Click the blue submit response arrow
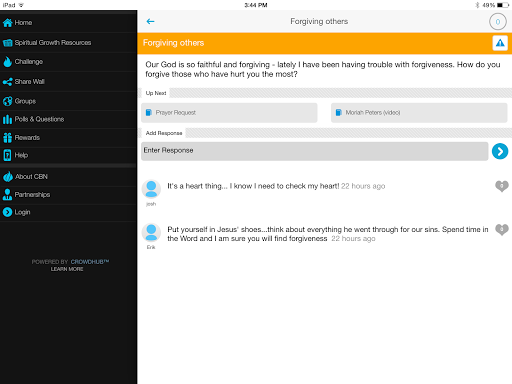The width and height of the screenshot is (512, 384). click(500, 151)
